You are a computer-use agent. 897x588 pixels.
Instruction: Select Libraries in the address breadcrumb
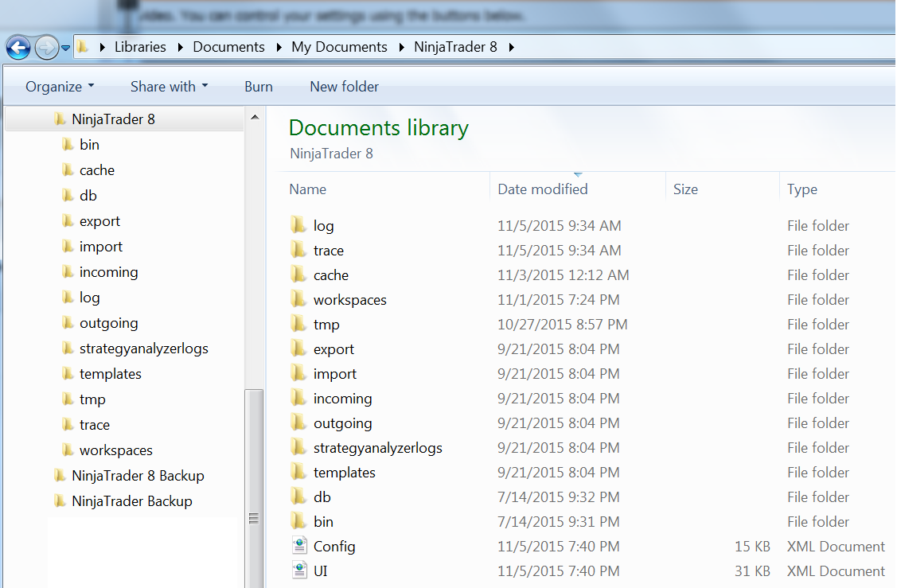(x=140, y=47)
